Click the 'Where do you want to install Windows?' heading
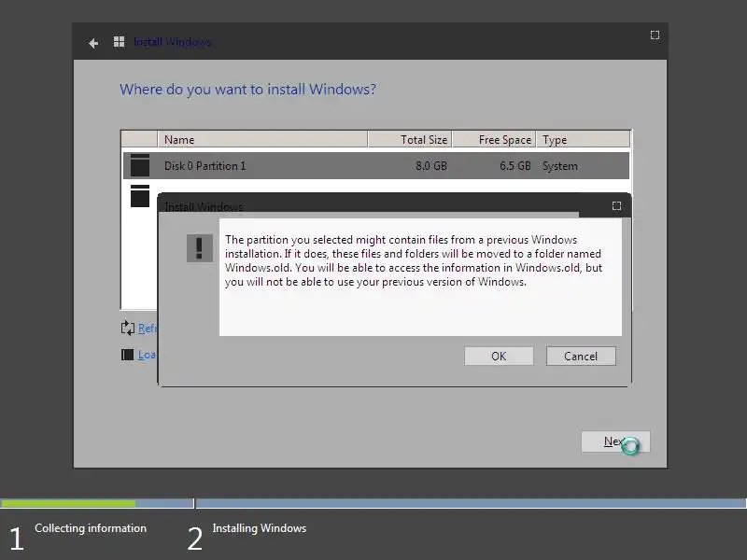Screen dimensions: 747x560 tap(247, 89)
